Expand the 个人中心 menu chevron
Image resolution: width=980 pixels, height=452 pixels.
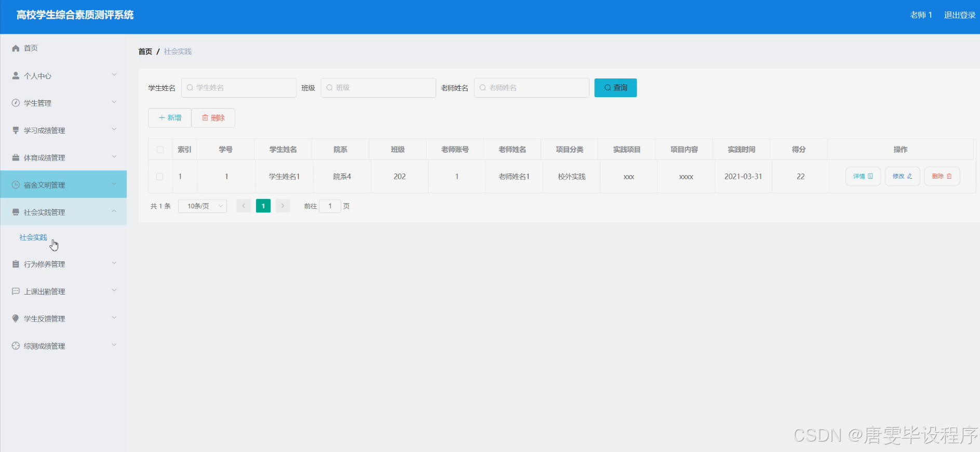[114, 75]
